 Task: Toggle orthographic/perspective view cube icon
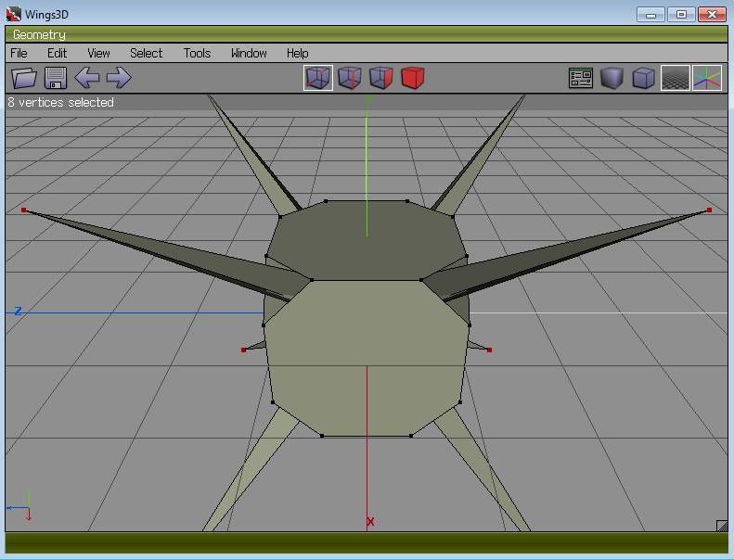point(643,78)
